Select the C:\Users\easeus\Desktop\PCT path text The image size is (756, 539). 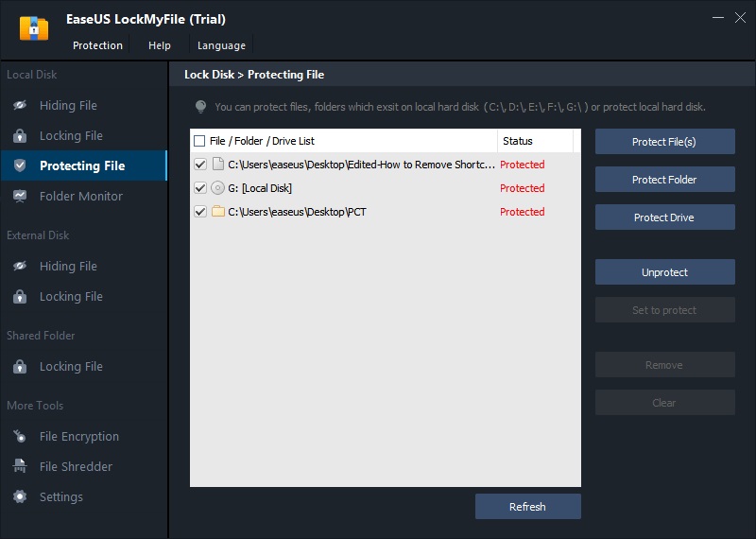click(297, 212)
